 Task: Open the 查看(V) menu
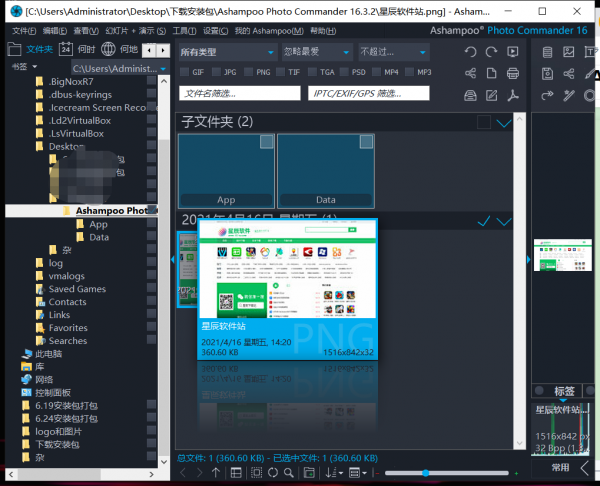point(86,31)
